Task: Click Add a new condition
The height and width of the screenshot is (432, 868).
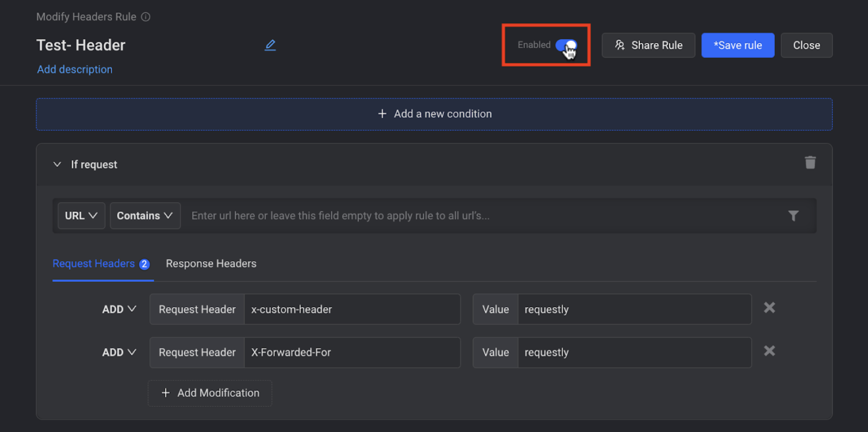Action: pyautogui.click(x=434, y=114)
